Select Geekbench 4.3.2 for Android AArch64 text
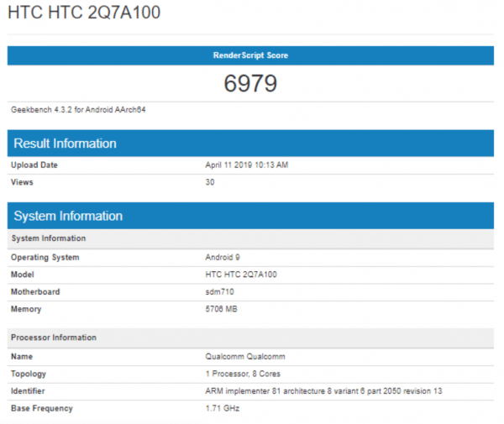The image size is (504, 424). pyautogui.click(x=78, y=110)
